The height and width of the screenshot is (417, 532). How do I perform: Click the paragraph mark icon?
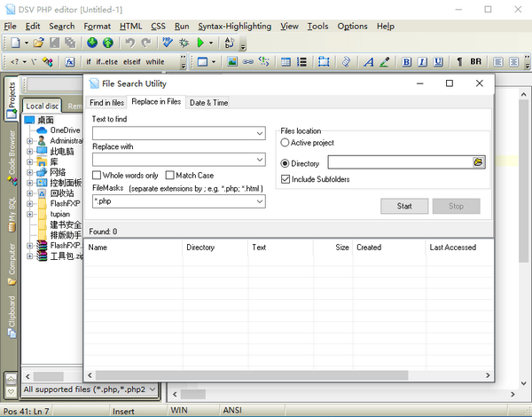(x=459, y=62)
